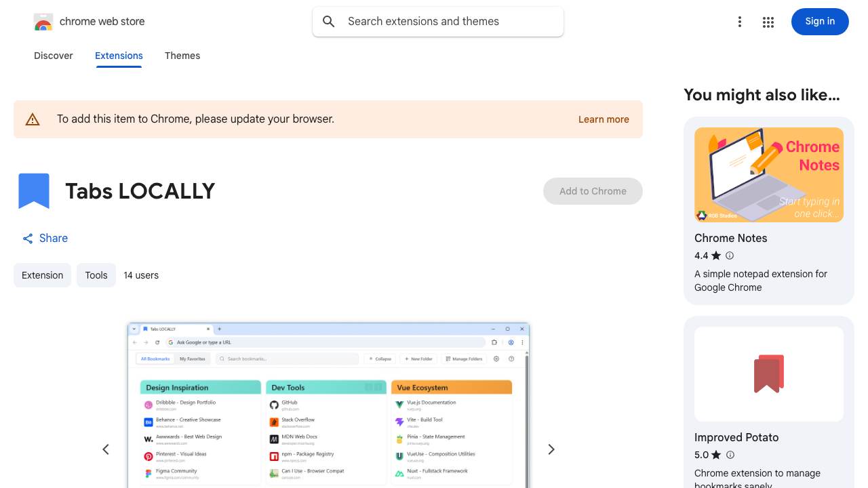Screen dimensions: 868x488
Task: Open the Learn more link
Action: 604,119
